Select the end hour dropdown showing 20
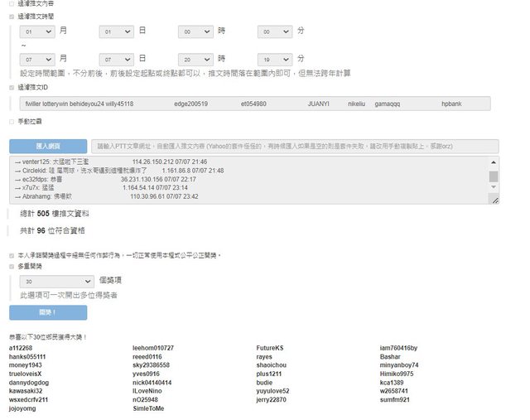The image size is (530, 420). tap(195, 60)
